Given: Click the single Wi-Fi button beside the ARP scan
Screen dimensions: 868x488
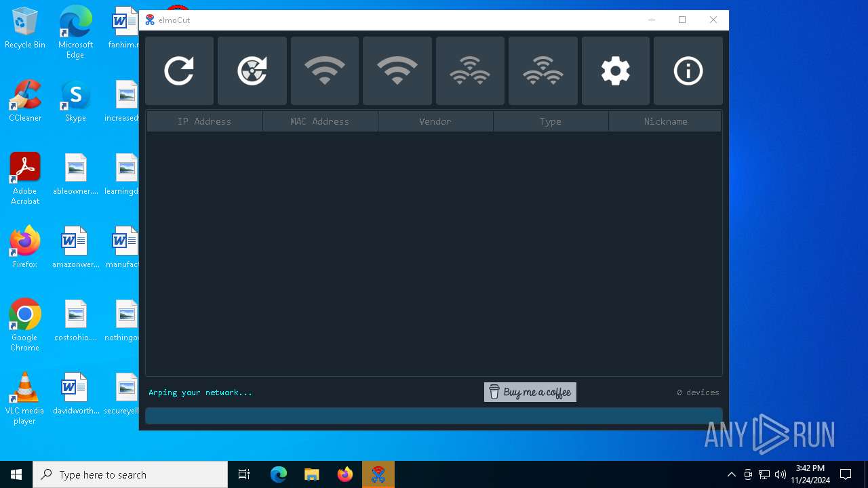Looking at the screenshot, I should point(325,70).
